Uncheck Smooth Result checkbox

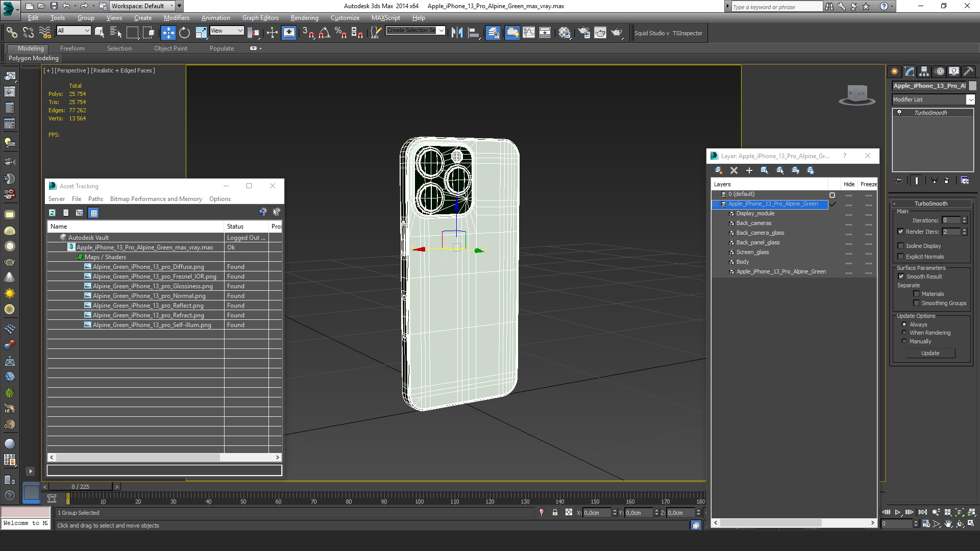pyautogui.click(x=901, y=277)
